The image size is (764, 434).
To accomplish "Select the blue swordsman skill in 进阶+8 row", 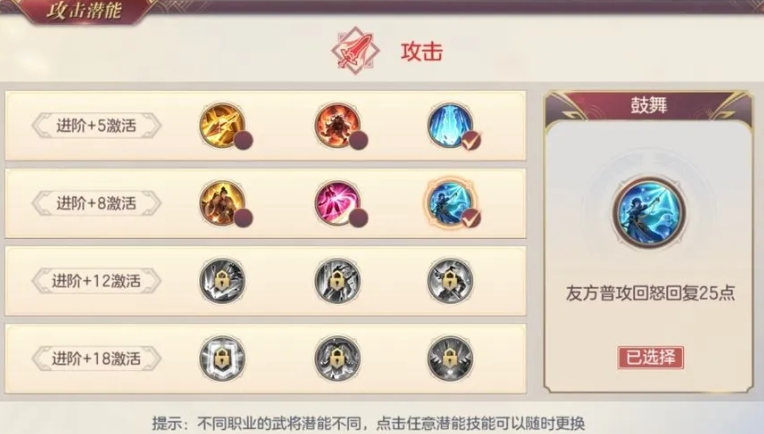I will click(450, 203).
